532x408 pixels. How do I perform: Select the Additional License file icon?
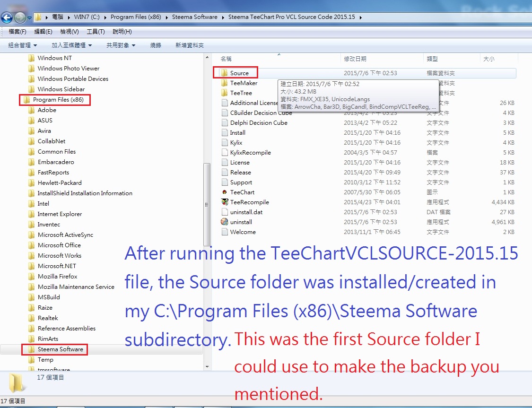(224, 103)
